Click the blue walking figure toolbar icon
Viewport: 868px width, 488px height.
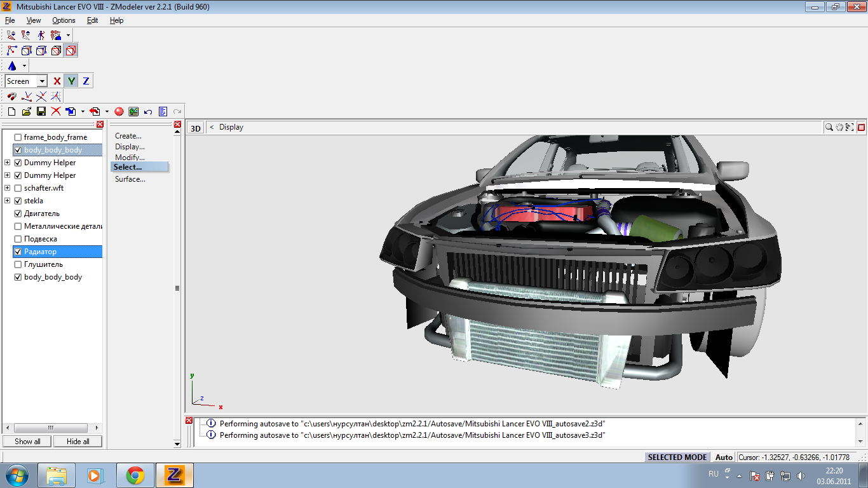click(41, 35)
